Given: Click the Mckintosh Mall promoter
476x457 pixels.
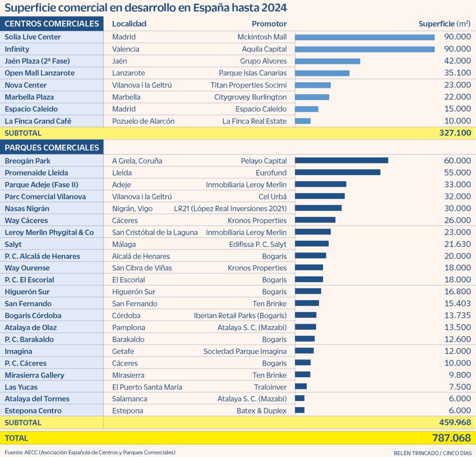Looking at the screenshot, I should pyautogui.click(x=262, y=37).
